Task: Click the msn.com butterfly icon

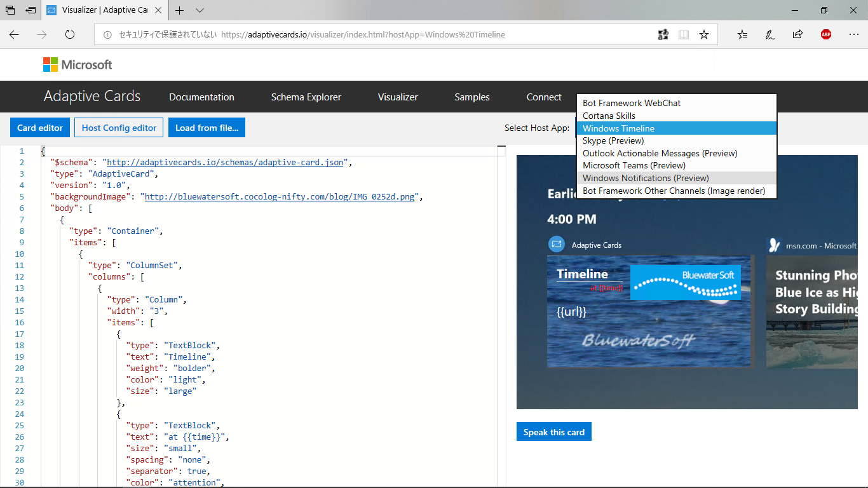Action: click(x=774, y=245)
